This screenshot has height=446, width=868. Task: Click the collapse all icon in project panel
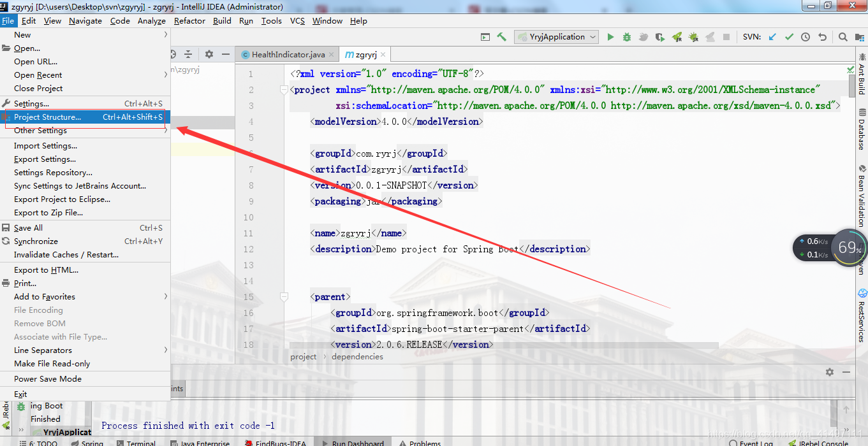tap(188, 54)
